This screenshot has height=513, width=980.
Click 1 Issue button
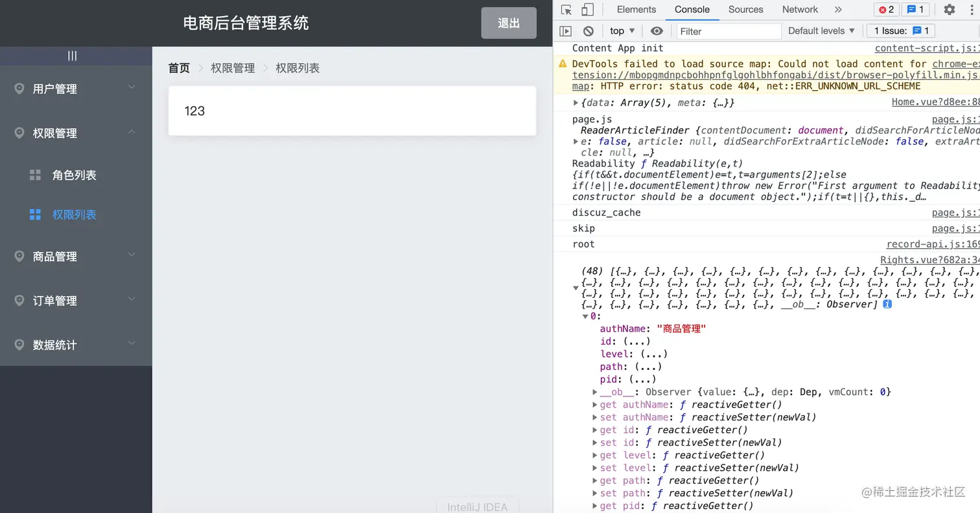pyautogui.click(x=901, y=31)
